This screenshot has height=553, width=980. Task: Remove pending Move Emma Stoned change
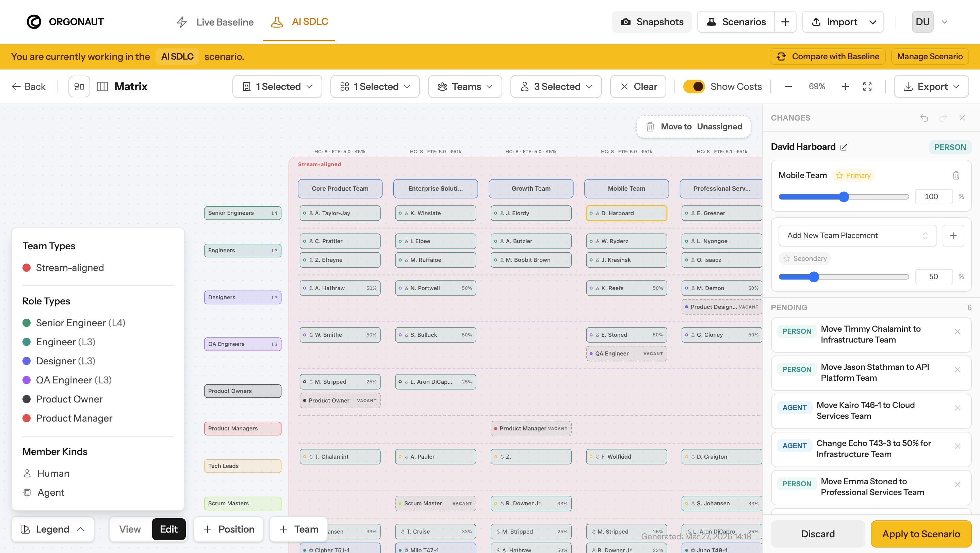[958, 484]
